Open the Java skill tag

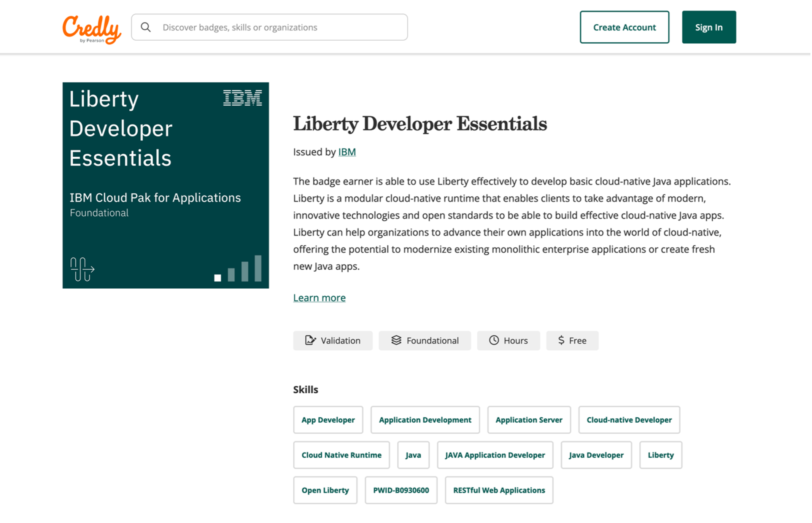click(x=413, y=455)
